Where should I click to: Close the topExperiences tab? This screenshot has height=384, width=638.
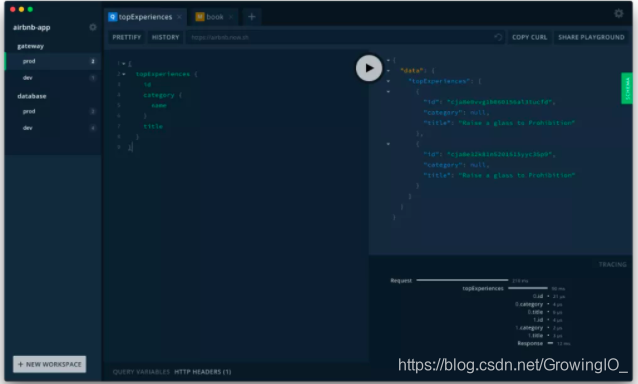coord(179,17)
